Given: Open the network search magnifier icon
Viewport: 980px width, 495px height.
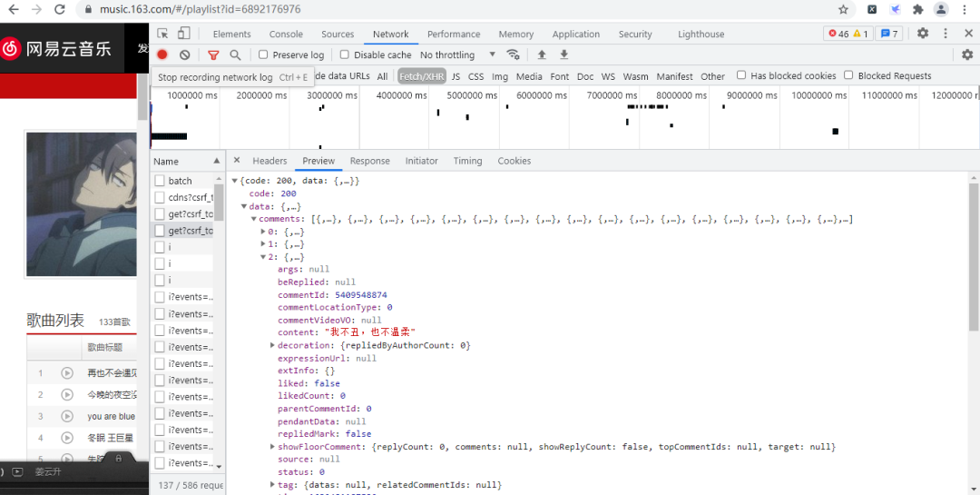Looking at the screenshot, I should click(x=235, y=54).
